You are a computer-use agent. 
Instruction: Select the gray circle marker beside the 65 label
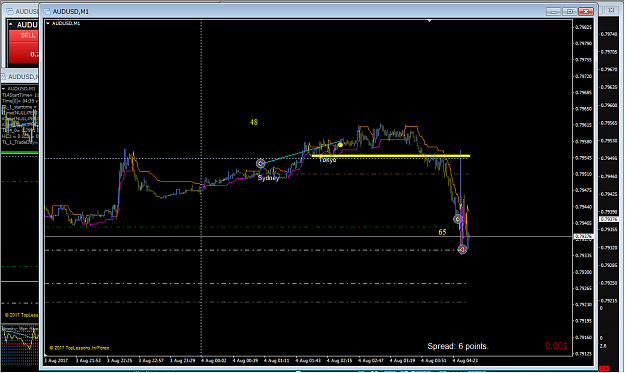point(458,219)
